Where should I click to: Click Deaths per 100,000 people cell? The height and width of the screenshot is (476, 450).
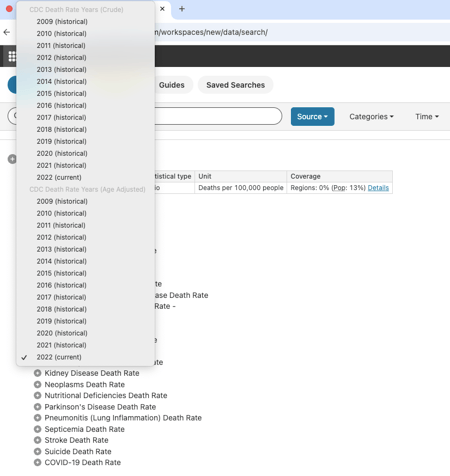coord(241,188)
